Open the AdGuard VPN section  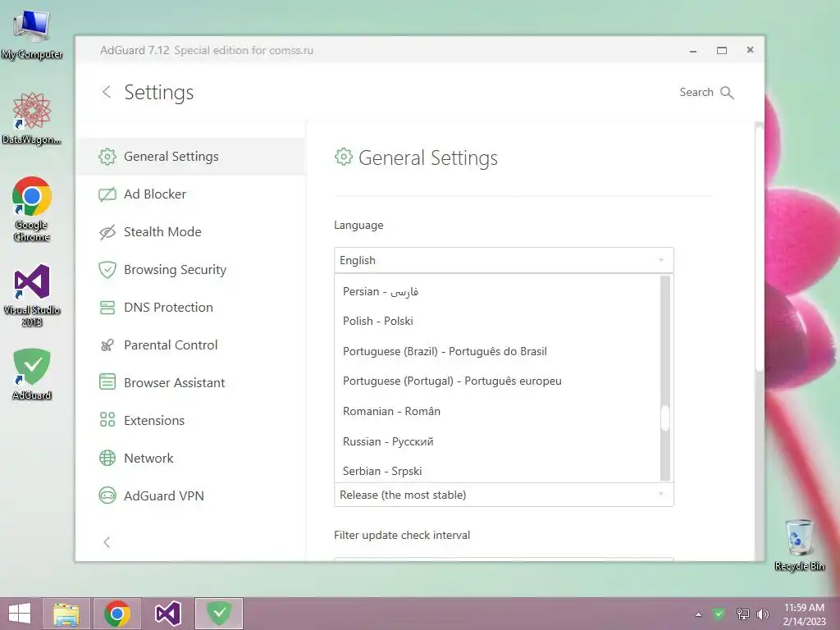[x=190, y=496]
